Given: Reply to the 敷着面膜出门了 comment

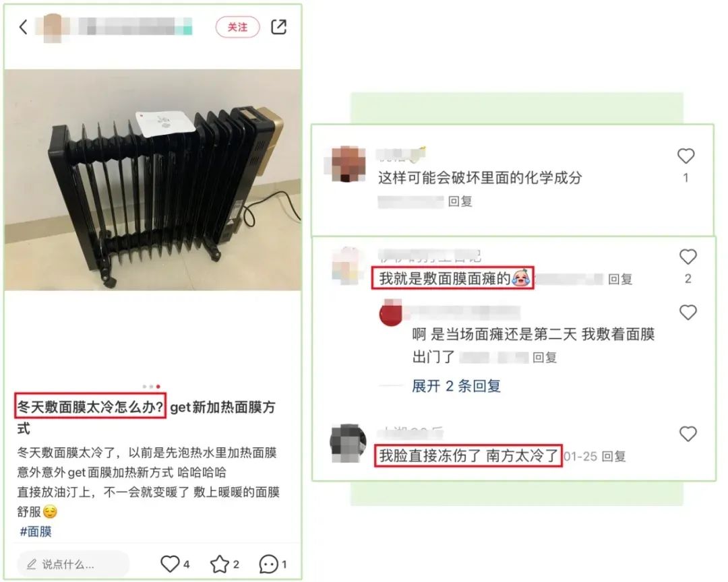Looking at the screenshot, I should pos(545,358).
